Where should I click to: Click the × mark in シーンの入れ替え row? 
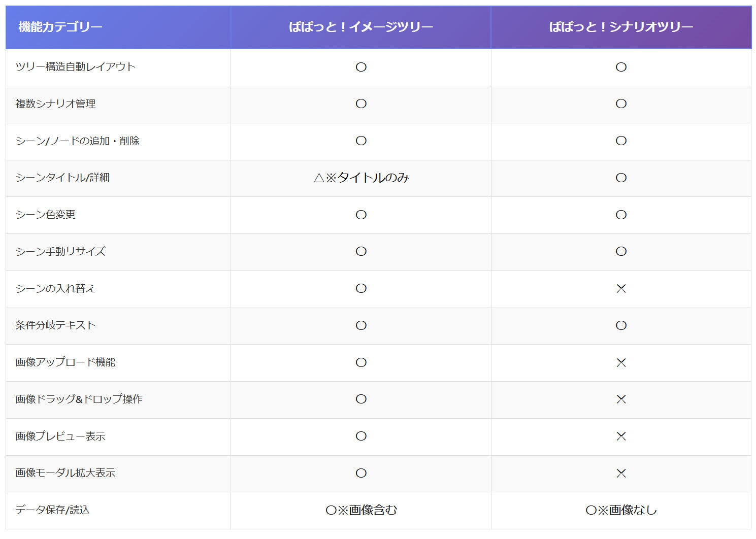pos(620,289)
